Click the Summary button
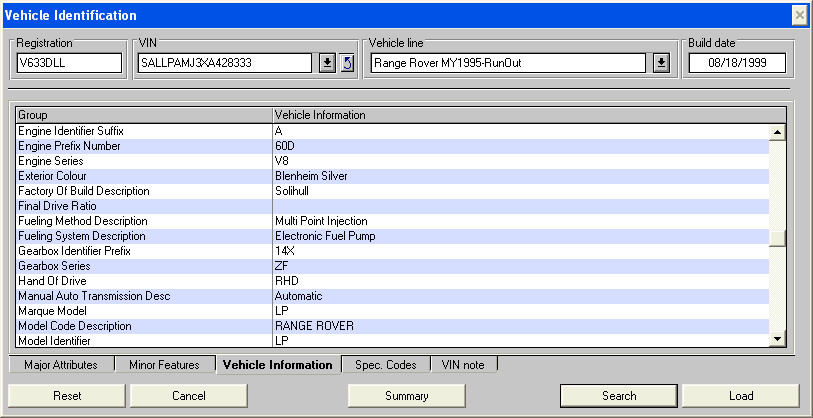Screen dimensions: 813x418 [406, 396]
